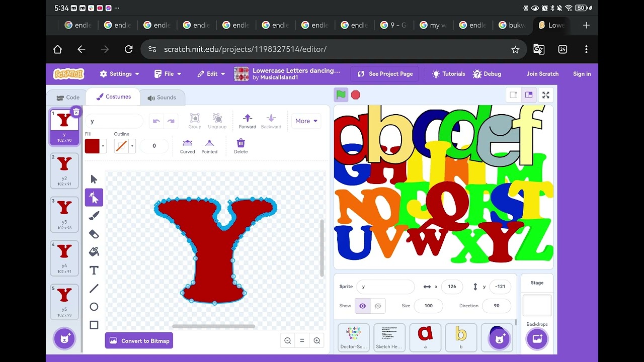The image size is (644, 362).
Task: Open the Edit dropdown menu
Action: point(211,74)
